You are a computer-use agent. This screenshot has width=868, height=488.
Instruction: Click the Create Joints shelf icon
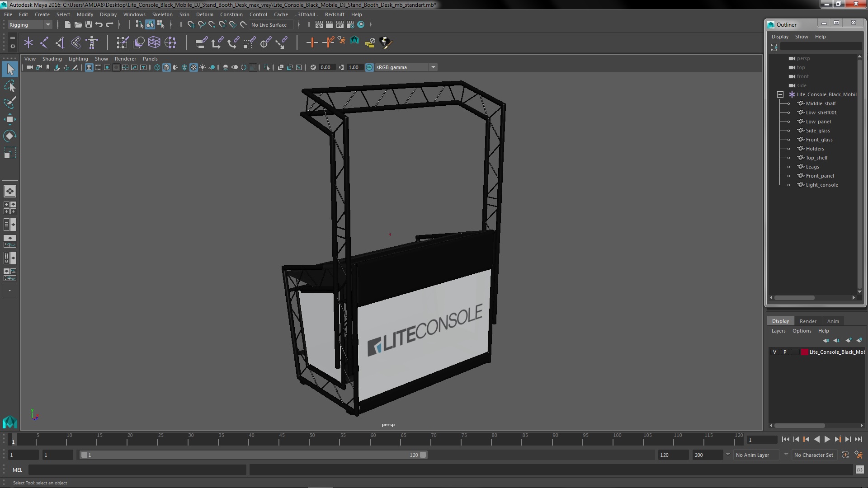tap(44, 42)
